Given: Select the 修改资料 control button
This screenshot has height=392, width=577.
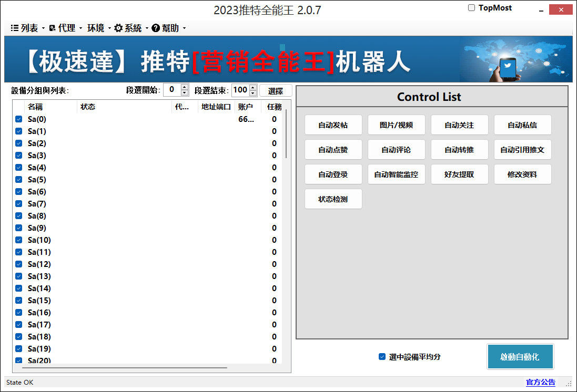Looking at the screenshot, I should click(x=522, y=174).
